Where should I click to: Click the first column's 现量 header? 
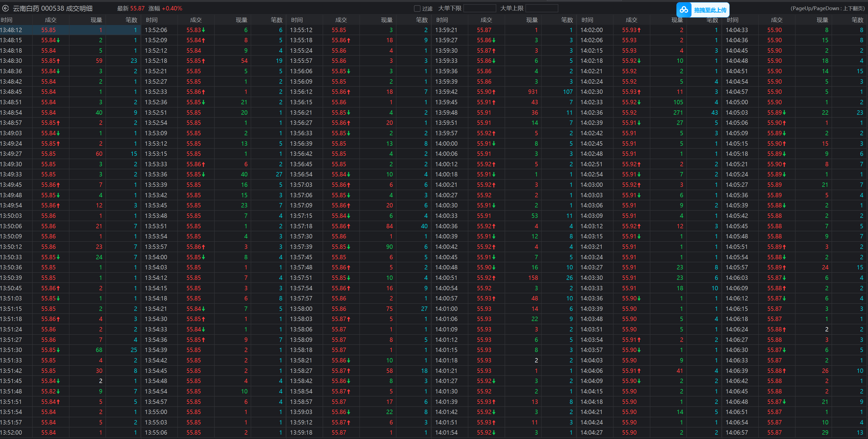[x=96, y=20]
